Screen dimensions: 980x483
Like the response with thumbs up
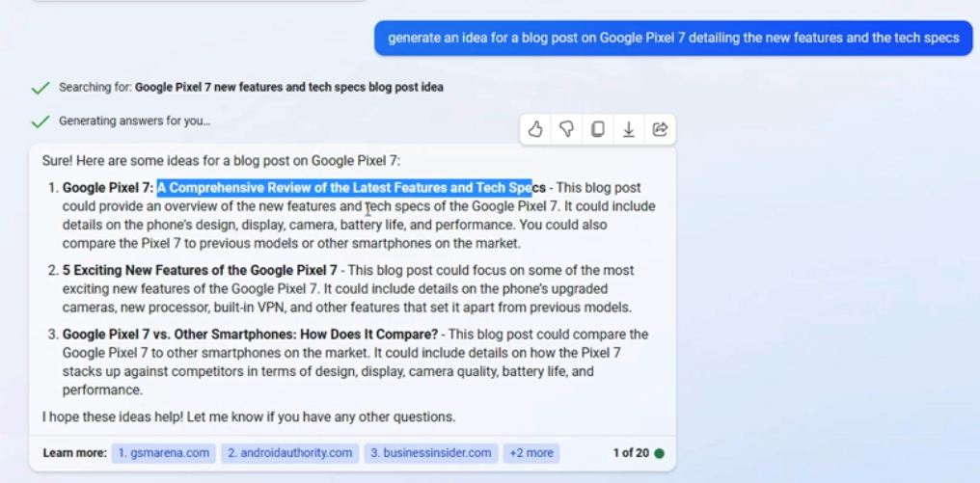tap(535, 129)
